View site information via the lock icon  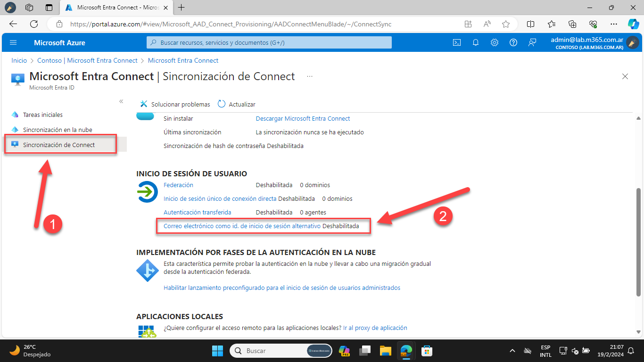coord(59,24)
